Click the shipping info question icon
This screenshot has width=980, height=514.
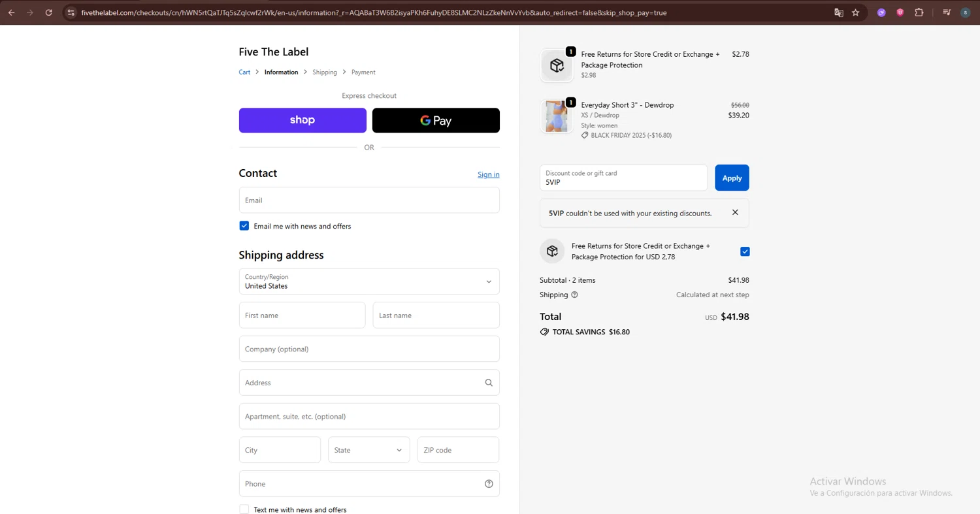pyautogui.click(x=575, y=295)
